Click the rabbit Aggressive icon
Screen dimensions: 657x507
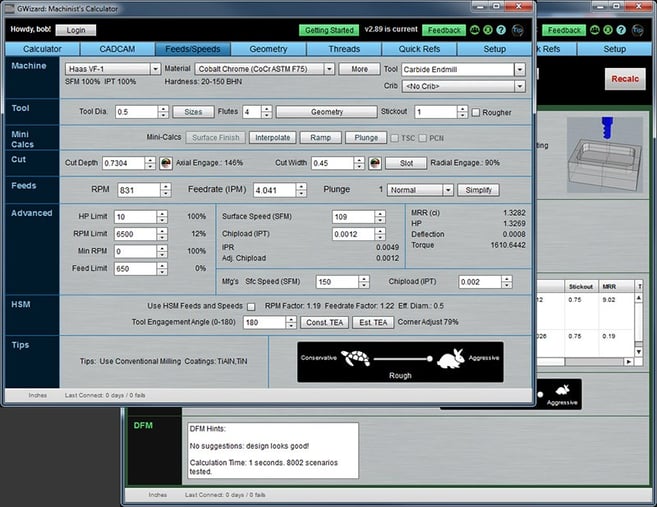[x=451, y=359]
